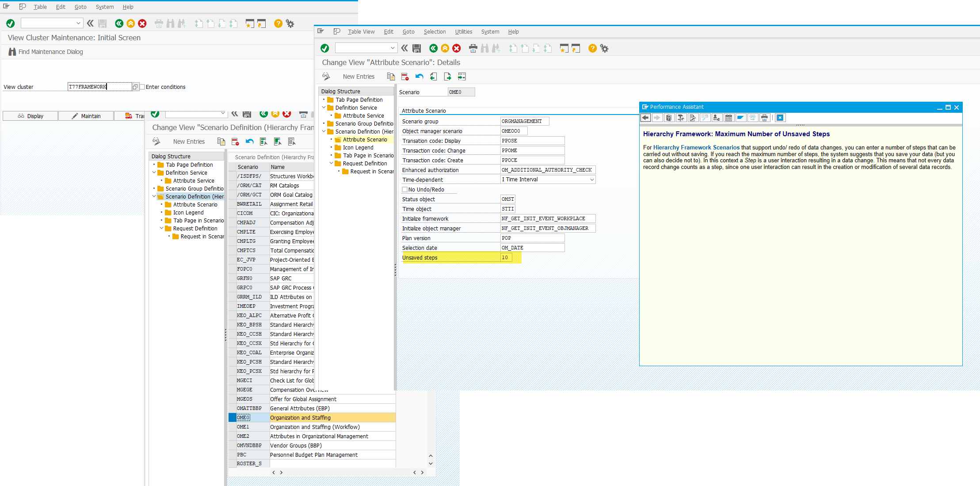Viewport: 980px width, 486px height.
Task: Open Selection menu
Action: (435, 32)
